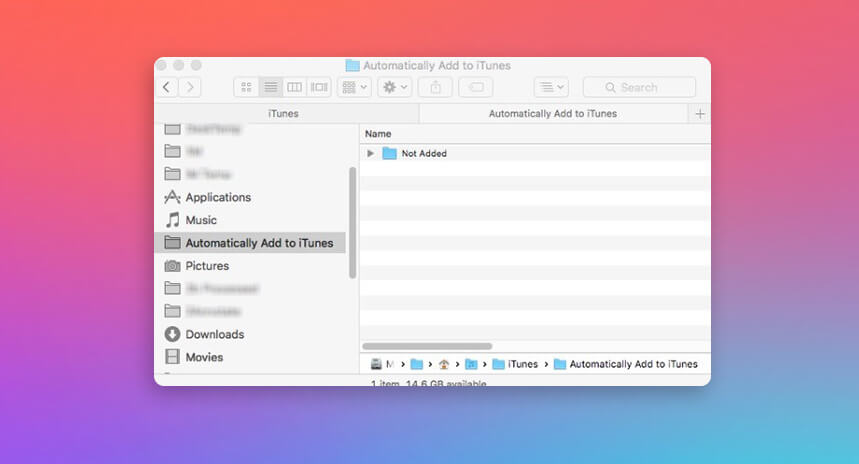Screen dimensions: 859x464
Task: Click the Downloads arrow sidebar icon
Action: 173,334
